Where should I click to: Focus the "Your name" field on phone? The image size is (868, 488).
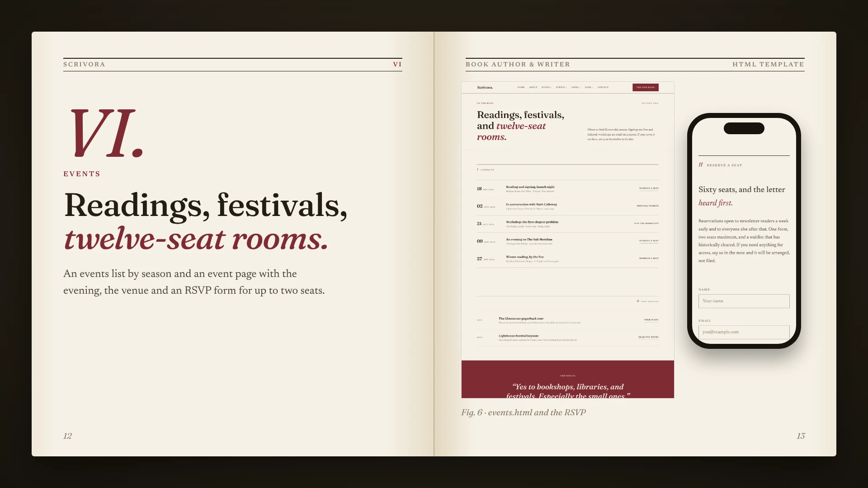(x=744, y=301)
